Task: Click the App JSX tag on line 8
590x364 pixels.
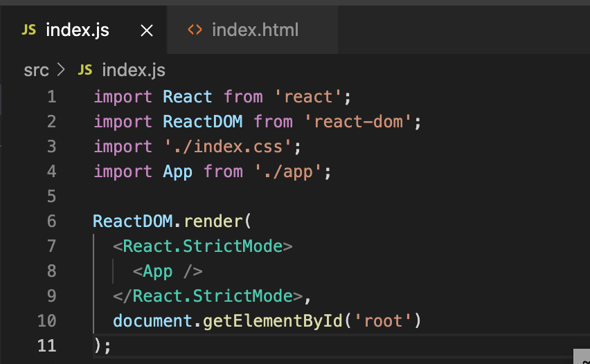Action: pyautogui.click(x=168, y=271)
